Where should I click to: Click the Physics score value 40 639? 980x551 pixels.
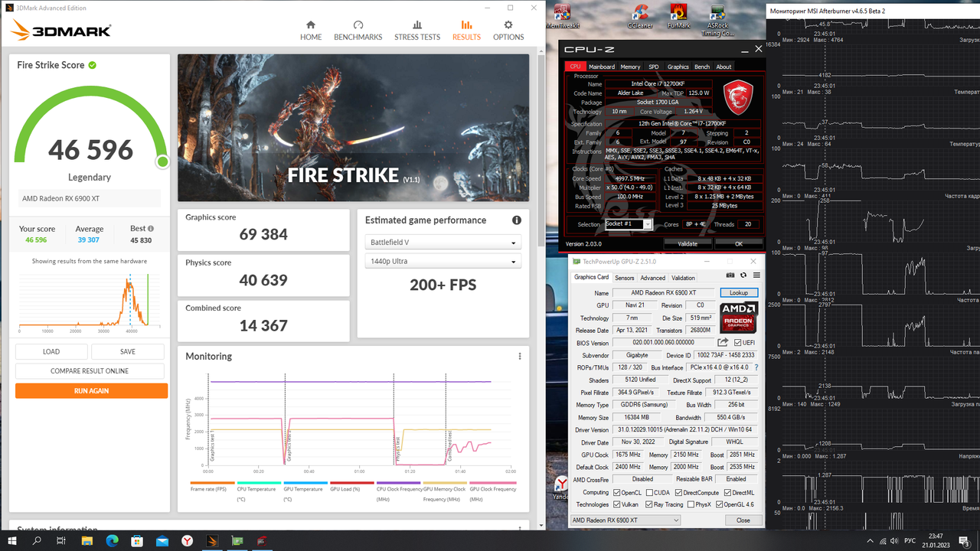pyautogui.click(x=263, y=280)
